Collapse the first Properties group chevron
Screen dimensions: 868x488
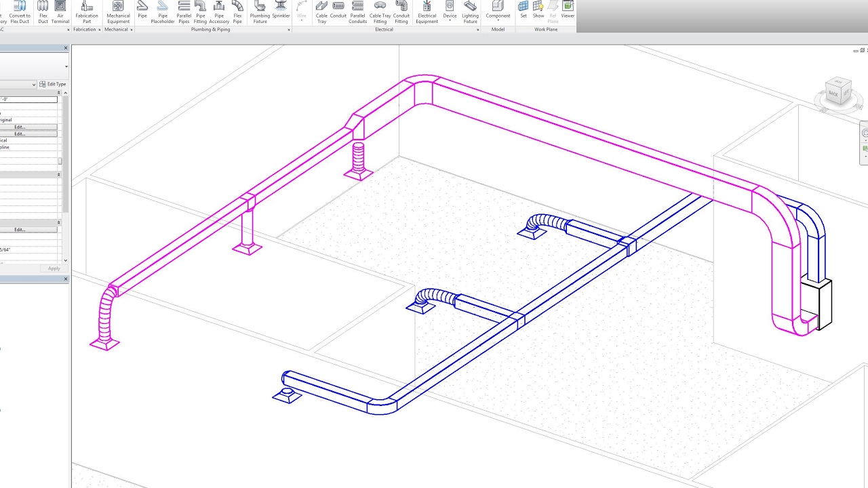pyautogui.click(x=58, y=93)
